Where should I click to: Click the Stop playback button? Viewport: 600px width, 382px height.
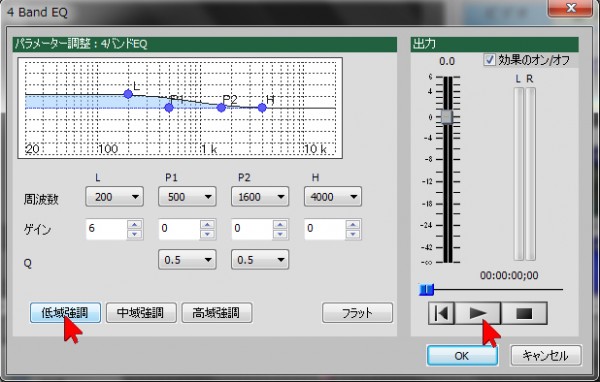click(524, 313)
